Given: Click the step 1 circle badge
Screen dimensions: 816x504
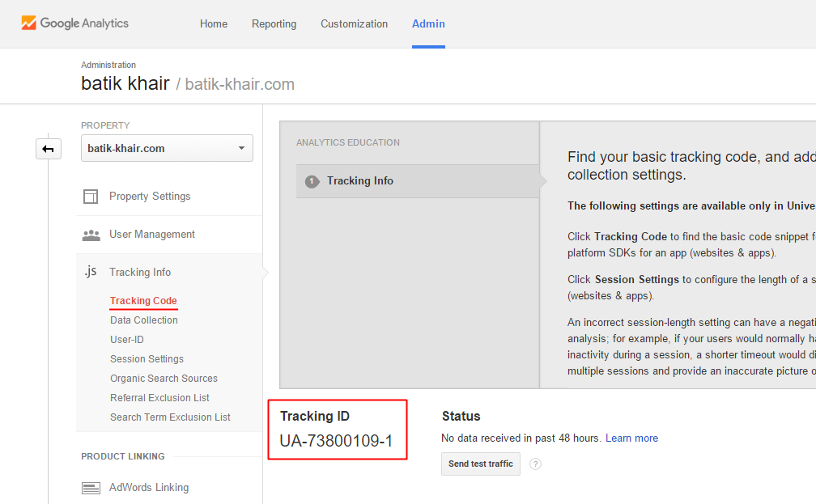Looking at the screenshot, I should click(312, 181).
